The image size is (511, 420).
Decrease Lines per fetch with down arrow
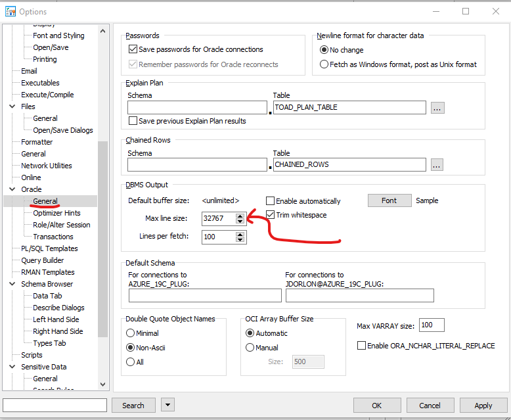[x=240, y=240]
